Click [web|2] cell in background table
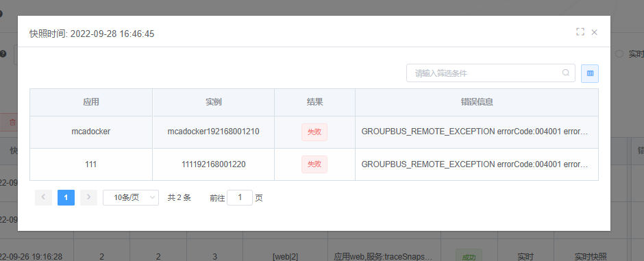644x261 pixels. point(285,256)
